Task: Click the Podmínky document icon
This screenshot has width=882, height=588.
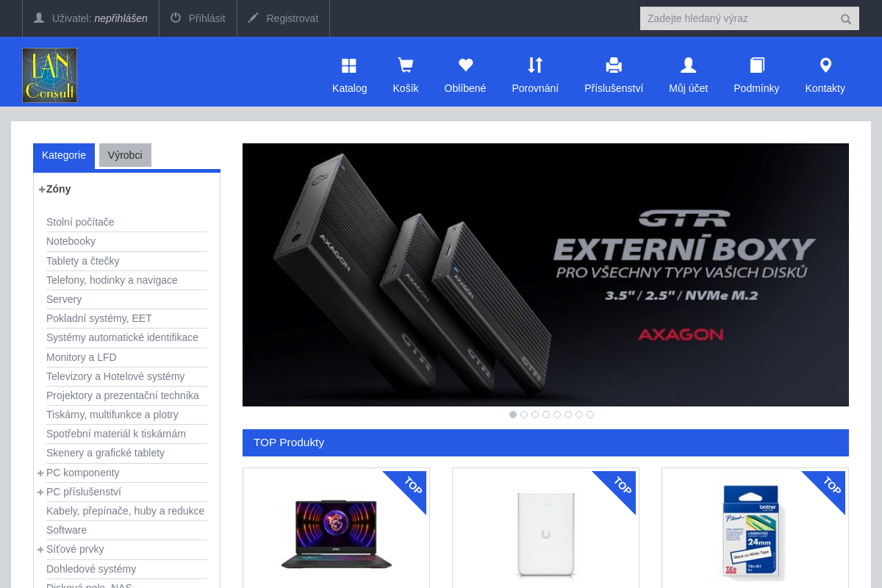Action: [757, 65]
